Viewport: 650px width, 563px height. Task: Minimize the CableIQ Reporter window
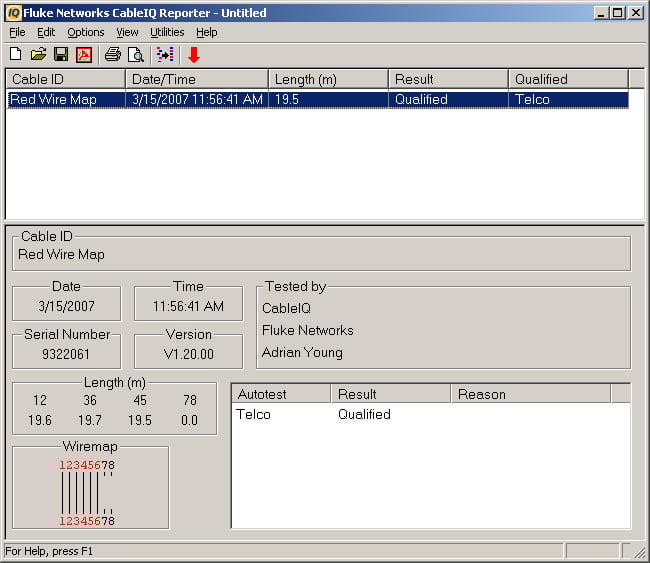point(601,13)
